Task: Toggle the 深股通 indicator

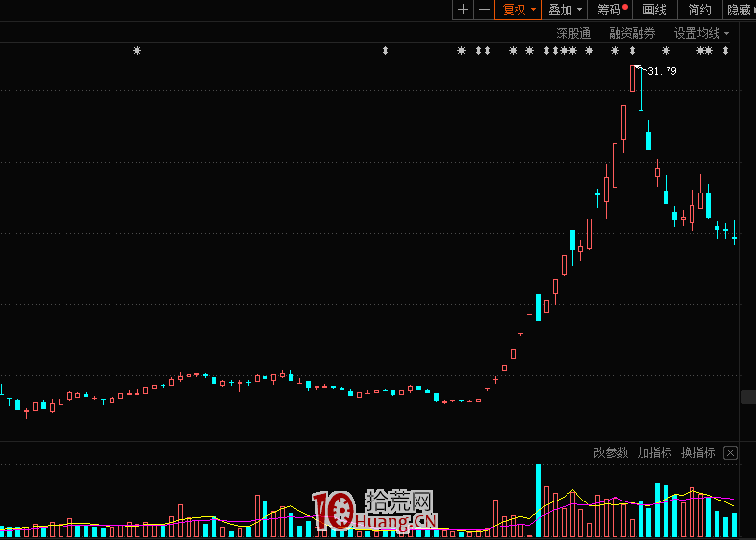Action: tap(573, 33)
